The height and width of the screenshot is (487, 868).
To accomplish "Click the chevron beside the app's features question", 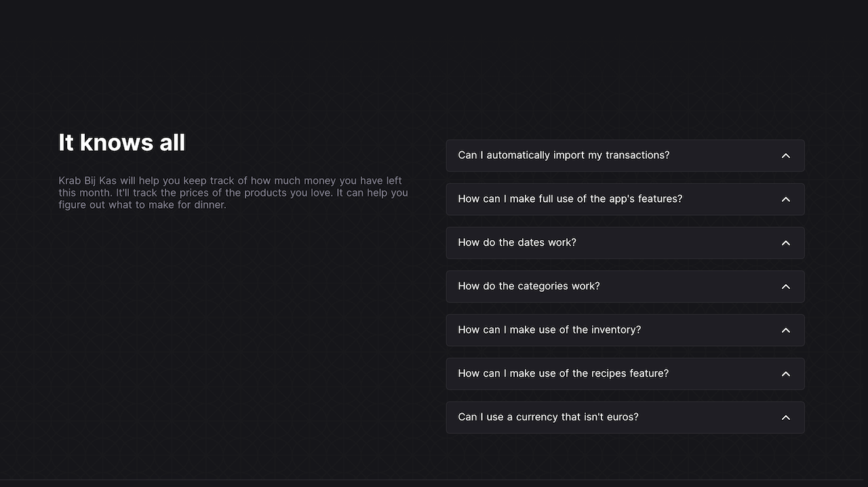I will click(785, 199).
